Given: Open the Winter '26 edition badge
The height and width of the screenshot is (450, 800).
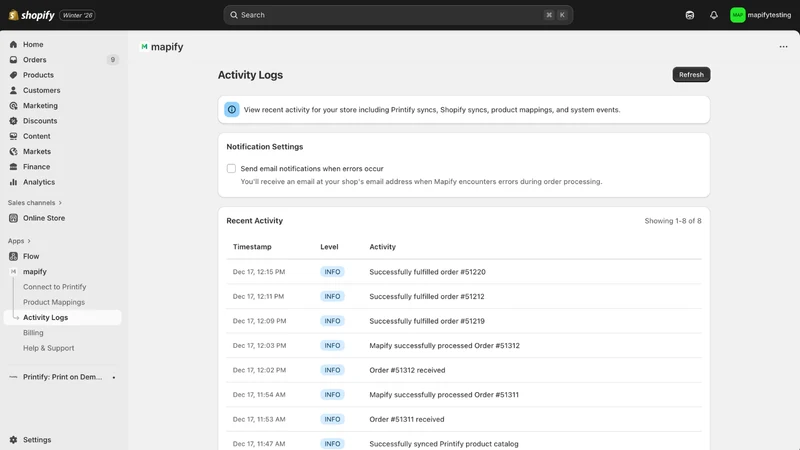Looking at the screenshot, I should tap(78, 15).
